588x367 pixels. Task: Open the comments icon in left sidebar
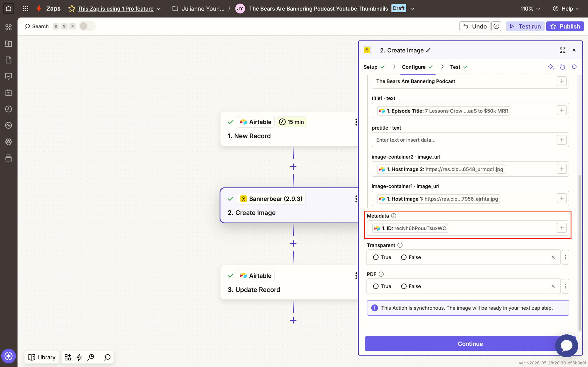9,76
